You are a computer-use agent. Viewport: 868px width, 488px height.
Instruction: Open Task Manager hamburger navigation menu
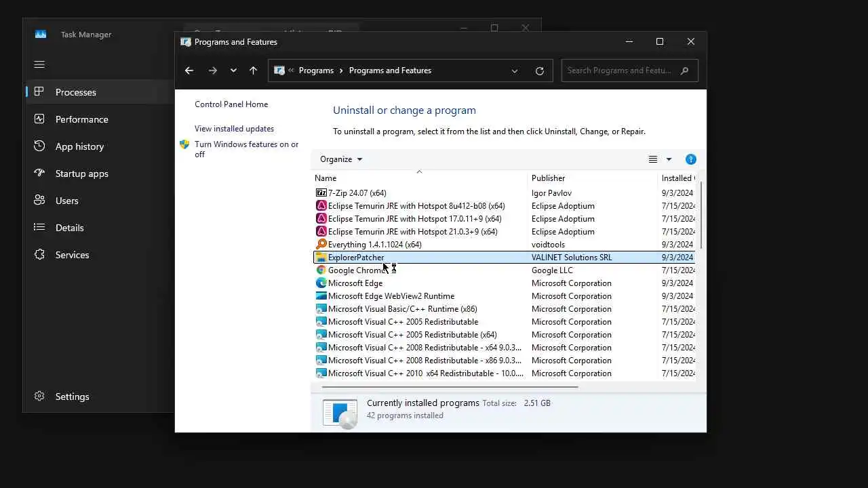pyautogui.click(x=39, y=64)
